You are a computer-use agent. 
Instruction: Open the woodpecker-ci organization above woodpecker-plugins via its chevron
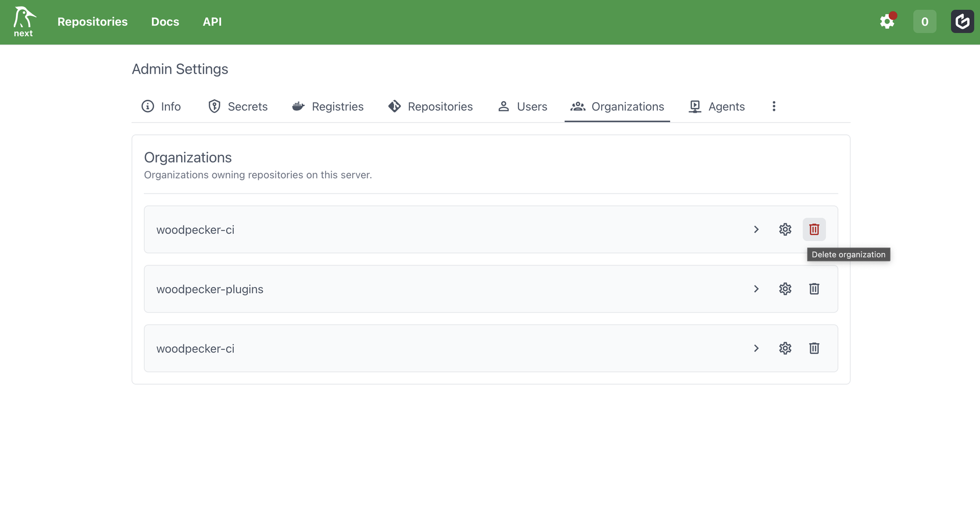click(x=756, y=229)
